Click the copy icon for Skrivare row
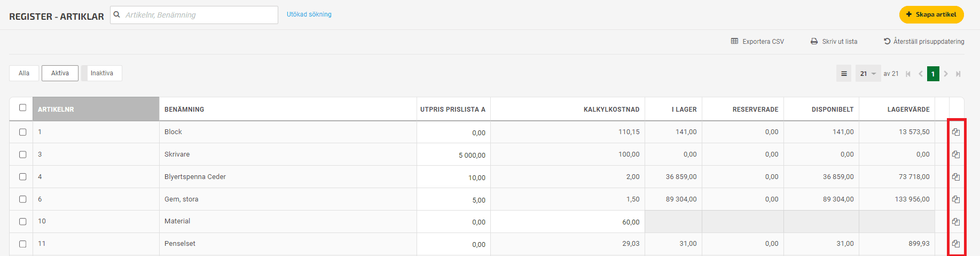 [x=956, y=154]
